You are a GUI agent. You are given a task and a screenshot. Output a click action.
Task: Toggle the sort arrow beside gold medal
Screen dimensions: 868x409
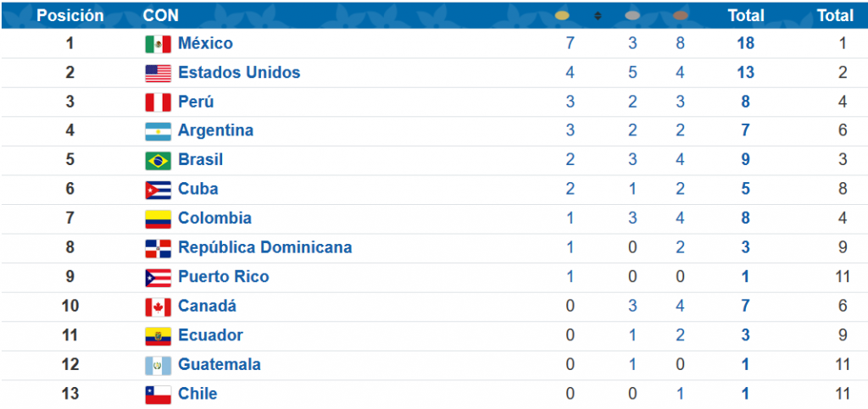[598, 16]
